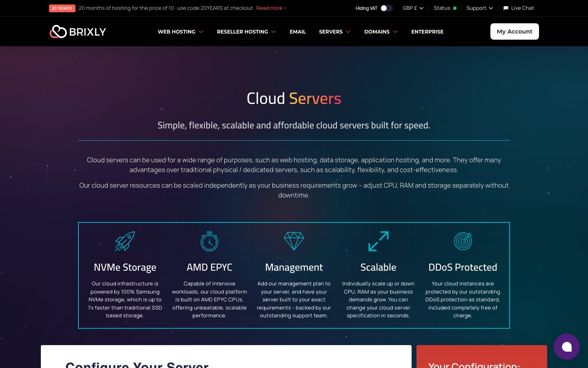The width and height of the screenshot is (588, 368).
Task: Click the DDoS Protected heading
Action: (463, 267)
